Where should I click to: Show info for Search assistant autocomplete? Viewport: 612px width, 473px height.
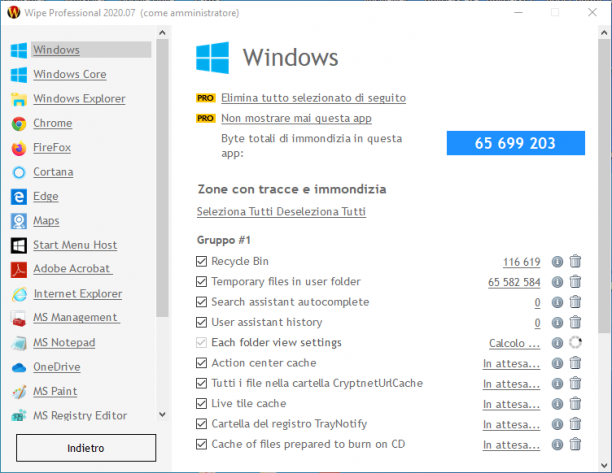click(x=557, y=302)
